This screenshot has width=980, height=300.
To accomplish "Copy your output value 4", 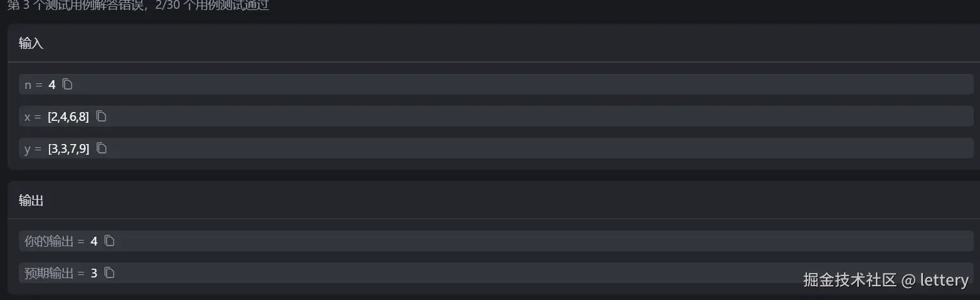I will (110, 241).
